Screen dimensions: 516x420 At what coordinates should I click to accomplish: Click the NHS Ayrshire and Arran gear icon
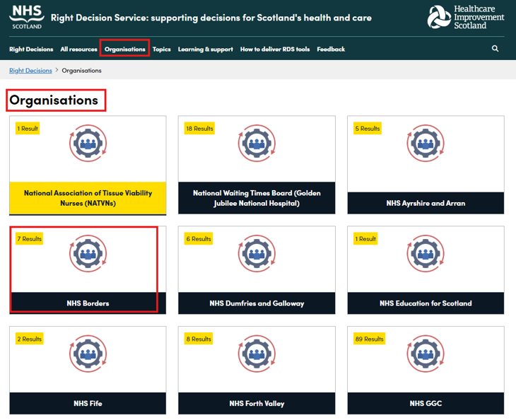[426, 143]
